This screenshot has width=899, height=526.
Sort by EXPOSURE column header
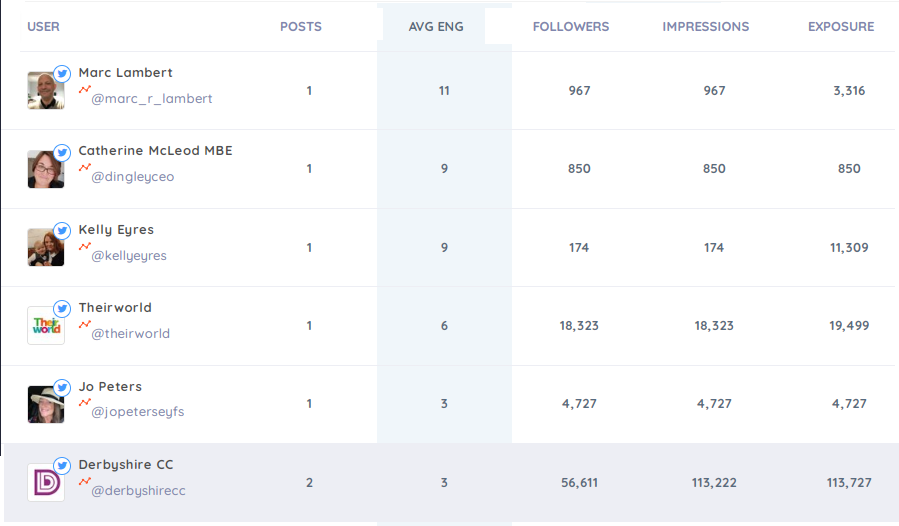click(x=841, y=26)
